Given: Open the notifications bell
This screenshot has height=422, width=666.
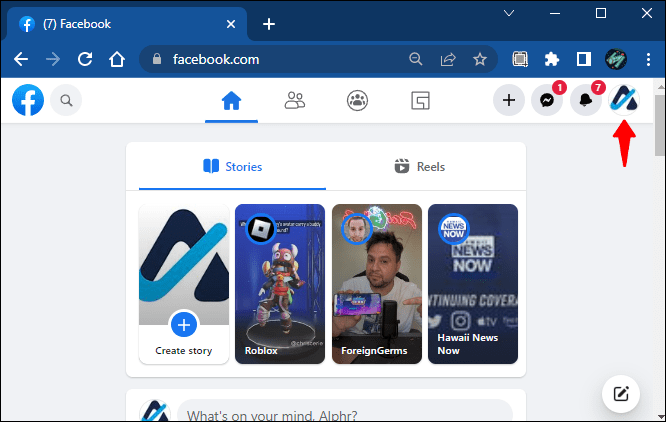Looking at the screenshot, I should pos(585,100).
